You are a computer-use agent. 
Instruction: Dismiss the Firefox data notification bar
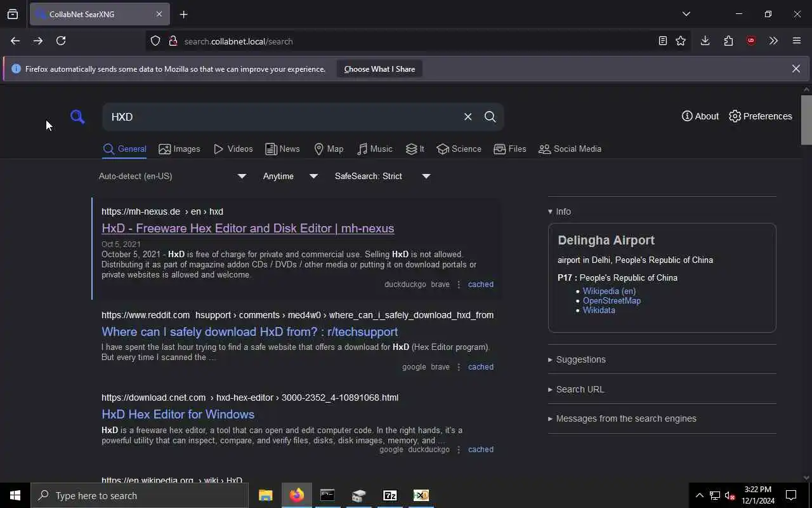click(x=796, y=69)
